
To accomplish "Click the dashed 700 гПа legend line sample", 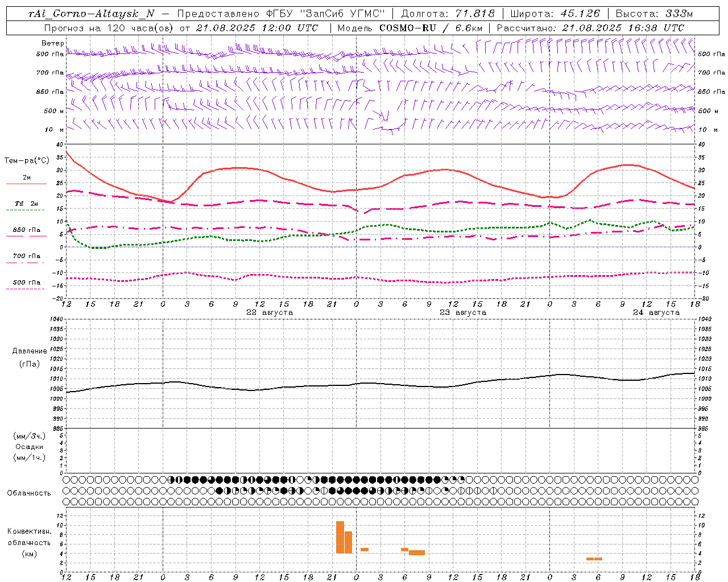I will 25,263.
